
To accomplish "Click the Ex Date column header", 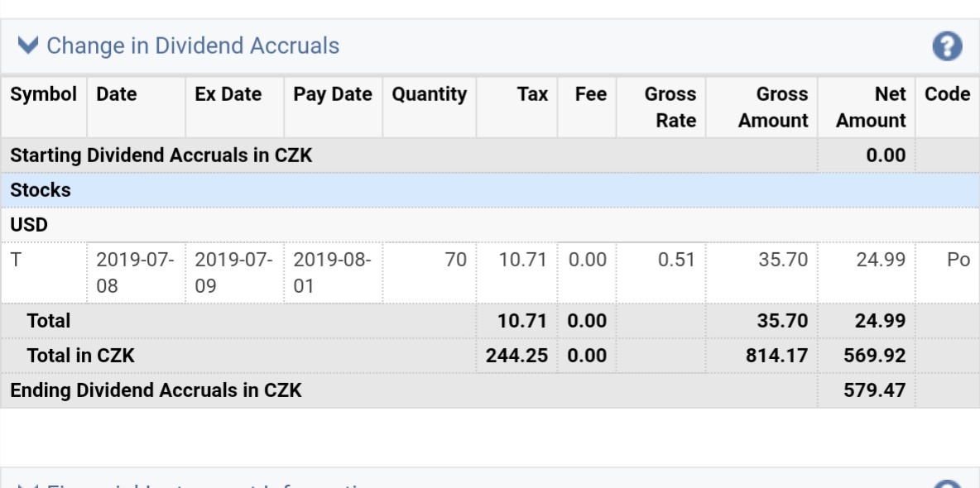I will click(228, 94).
